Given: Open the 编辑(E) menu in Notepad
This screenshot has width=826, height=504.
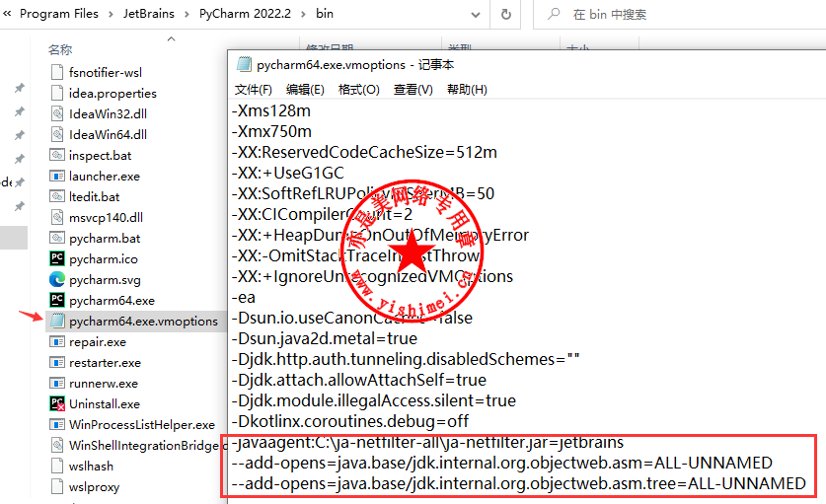Looking at the screenshot, I should [x=305, y=90].
